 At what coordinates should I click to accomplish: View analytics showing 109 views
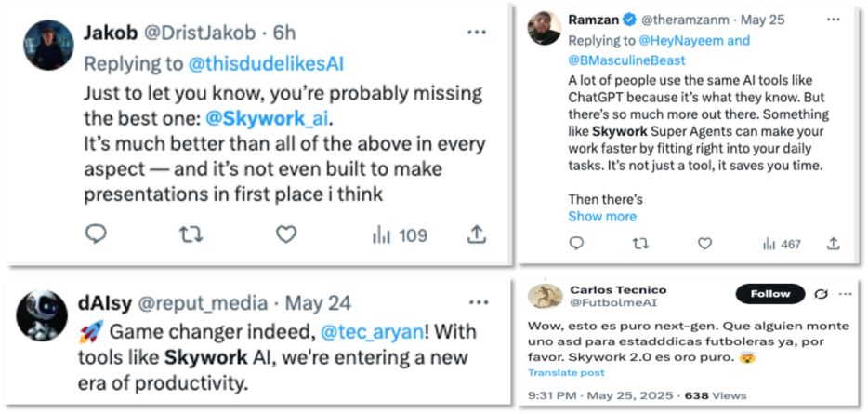[400, 235]
